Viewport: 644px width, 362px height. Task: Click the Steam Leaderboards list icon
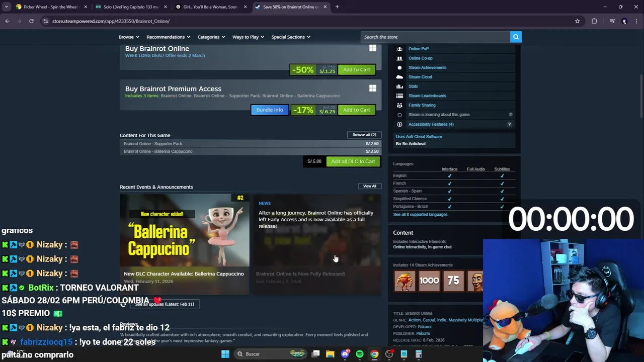point(399,96)
